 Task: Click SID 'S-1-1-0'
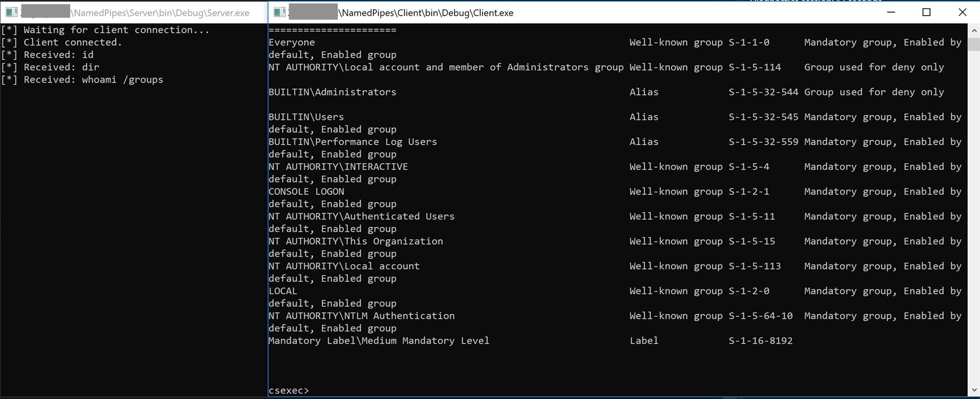749,42
